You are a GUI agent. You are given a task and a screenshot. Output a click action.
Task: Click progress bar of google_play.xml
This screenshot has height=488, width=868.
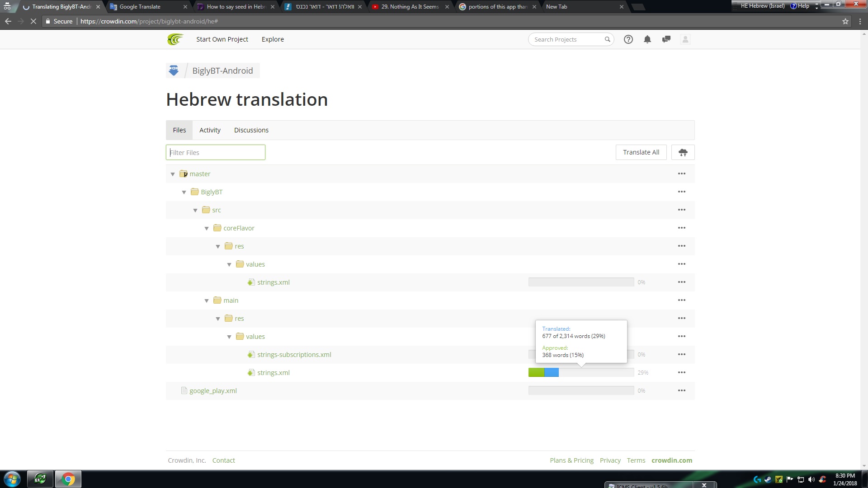[x=581, y=390]
